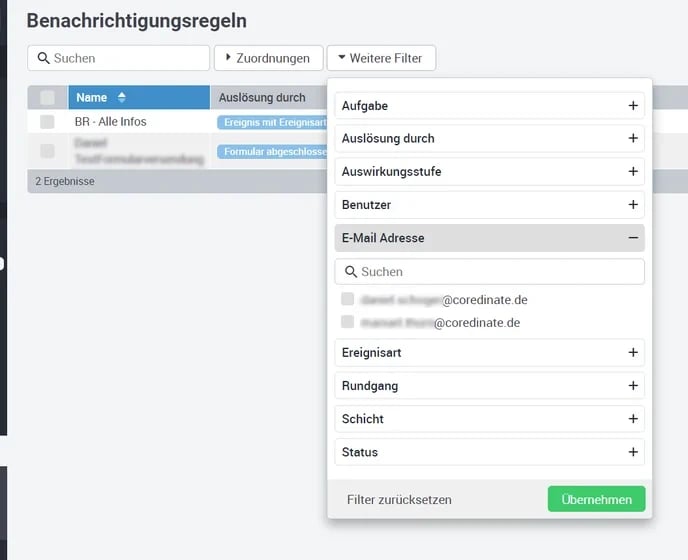Click the plus icon for Auswirkungsstufe

633,172
